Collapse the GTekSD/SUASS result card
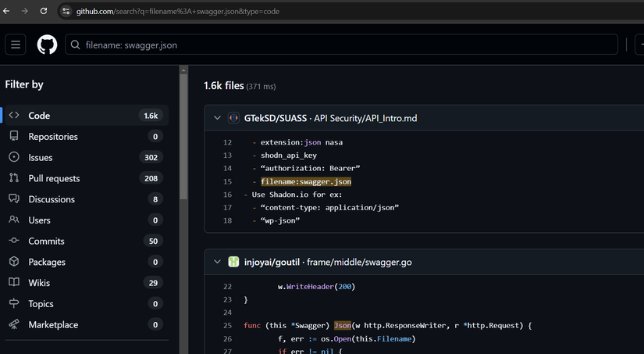Screen dimensions: 644x354 click(x=217, y=118)
